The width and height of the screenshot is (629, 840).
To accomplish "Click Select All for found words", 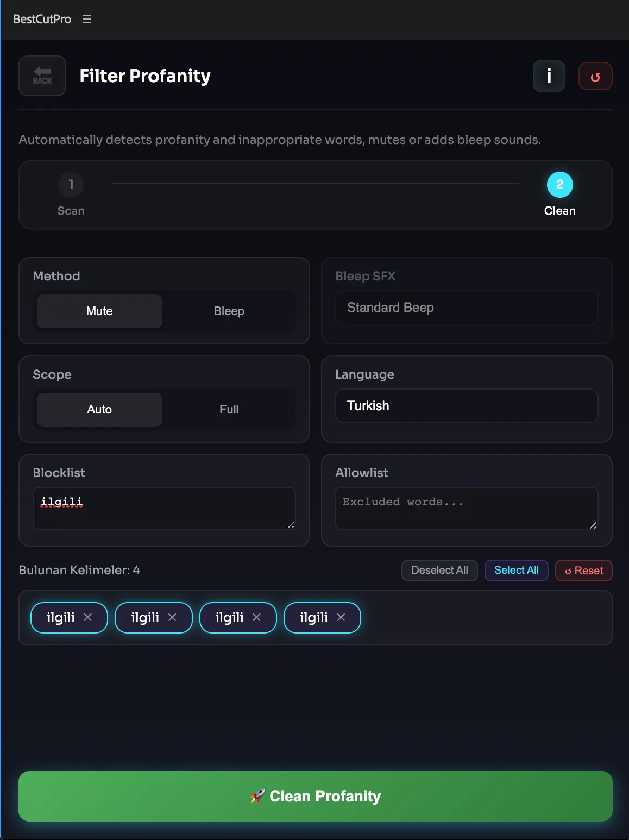I will 515,571.
